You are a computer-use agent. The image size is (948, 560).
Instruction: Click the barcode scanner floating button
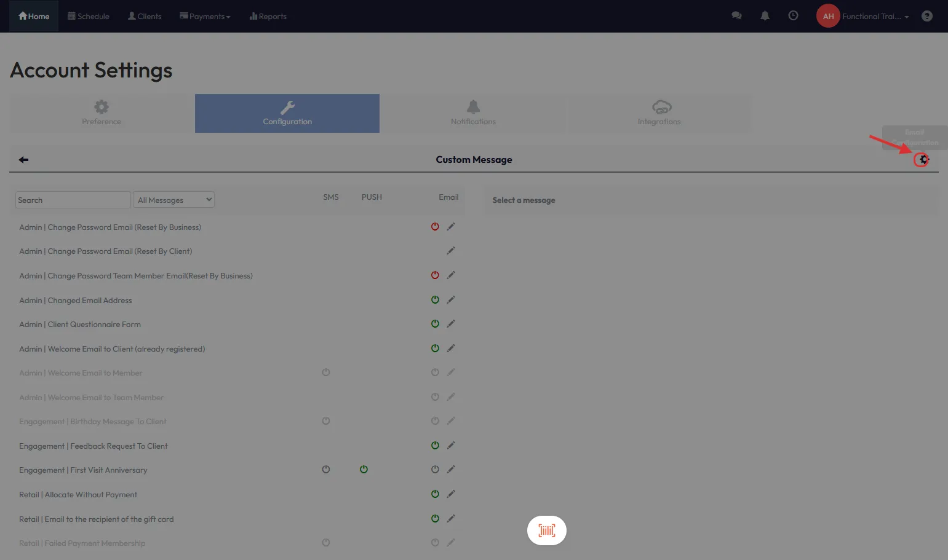546,530
